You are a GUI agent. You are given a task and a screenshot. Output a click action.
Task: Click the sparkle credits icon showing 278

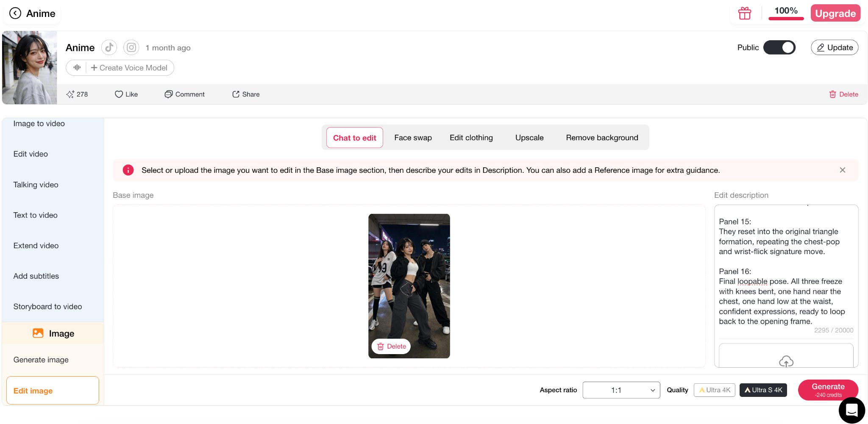[x=70, y=94]
